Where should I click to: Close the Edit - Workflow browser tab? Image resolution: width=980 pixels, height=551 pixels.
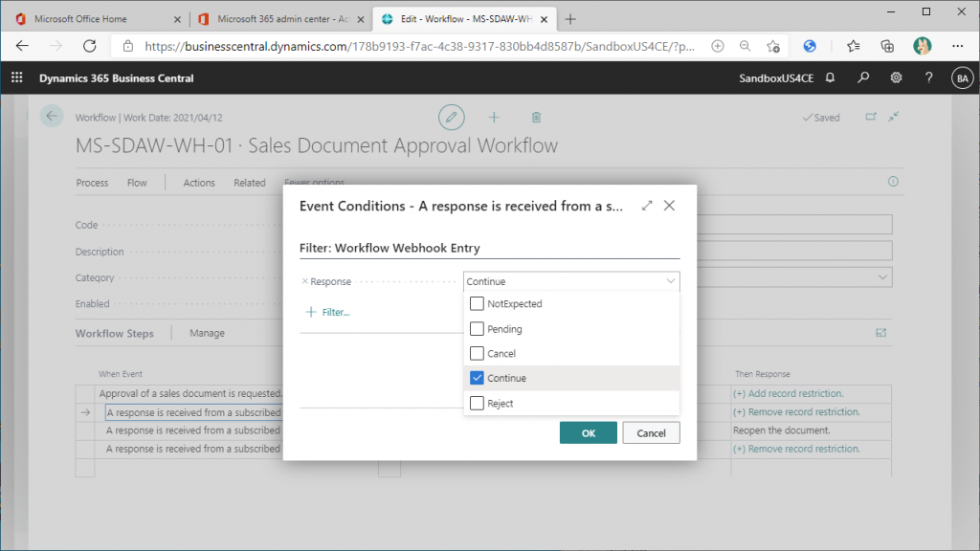coord(544,19)
